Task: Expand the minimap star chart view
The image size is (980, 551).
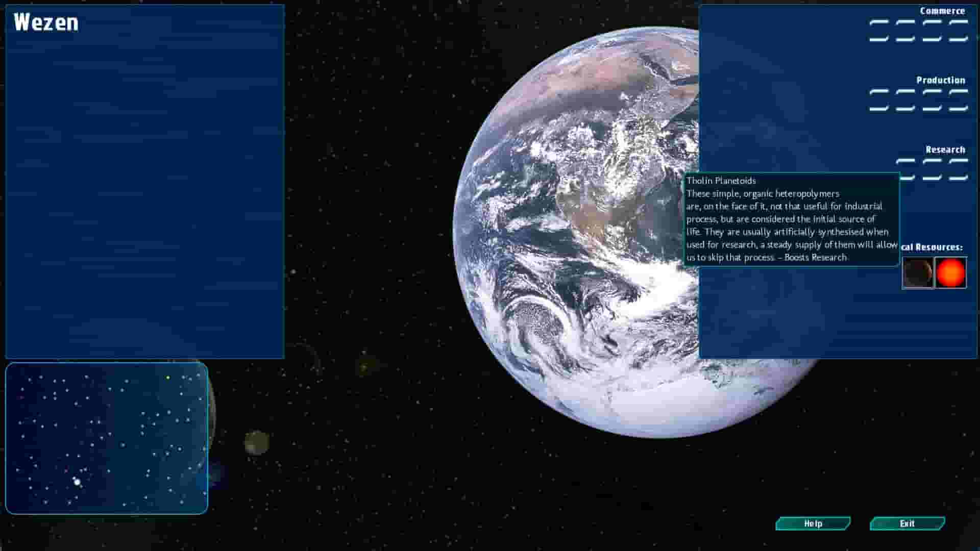Action: point(107,436)
